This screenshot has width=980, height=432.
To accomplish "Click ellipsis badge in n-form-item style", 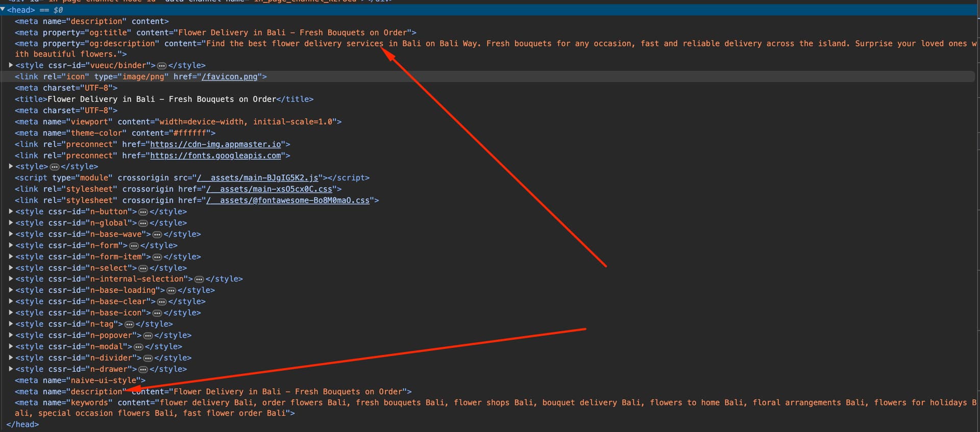I will [x=157, y=257].
